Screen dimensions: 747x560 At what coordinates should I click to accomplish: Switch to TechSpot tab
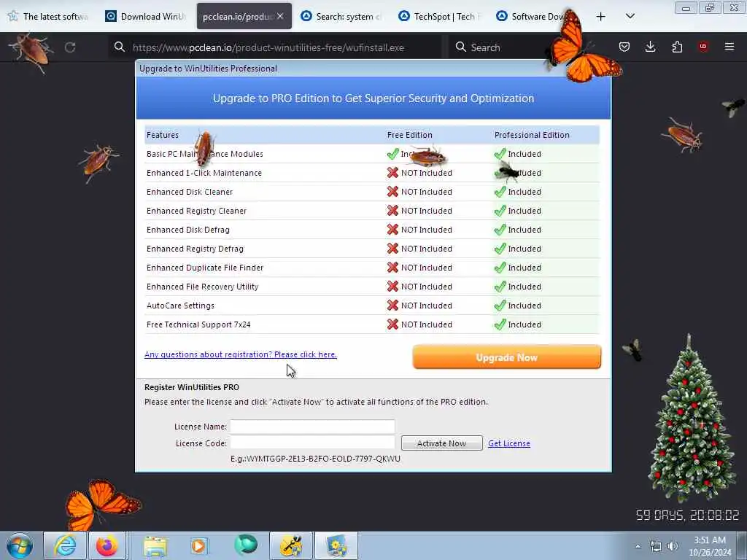(x=440, y=17)
